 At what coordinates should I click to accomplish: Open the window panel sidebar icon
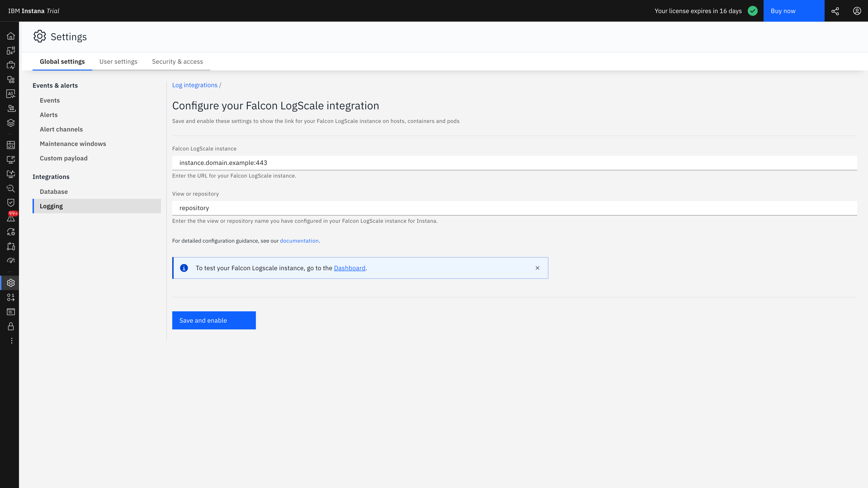coord(11,312)
